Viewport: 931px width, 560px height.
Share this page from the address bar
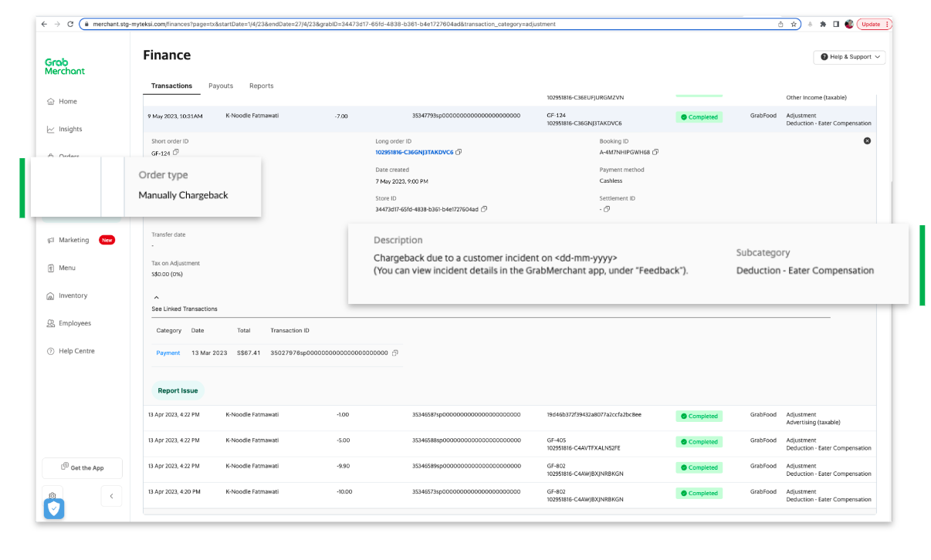[781, 24]
